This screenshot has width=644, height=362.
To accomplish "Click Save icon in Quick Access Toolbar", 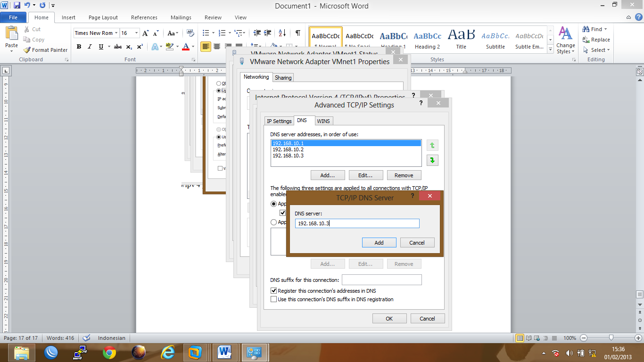I will [x=17, y=6].
